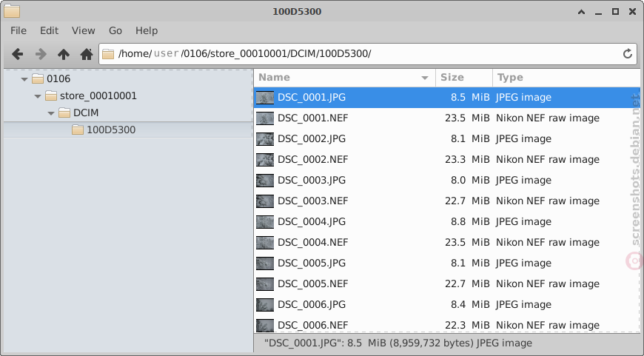Click the 8.8 MiB size cell

[x=470, y=222]
